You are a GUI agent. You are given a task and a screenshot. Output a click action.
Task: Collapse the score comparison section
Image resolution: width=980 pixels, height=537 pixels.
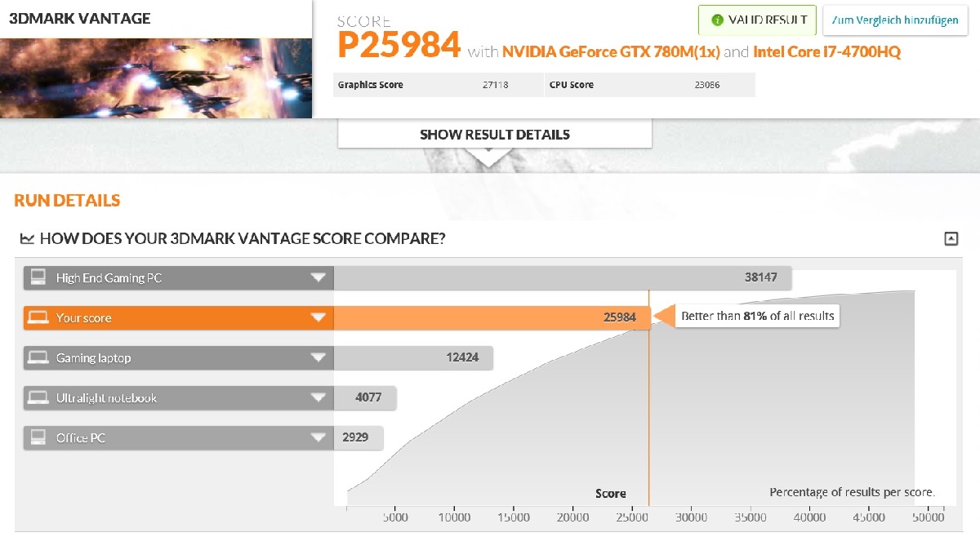point(950,238)
